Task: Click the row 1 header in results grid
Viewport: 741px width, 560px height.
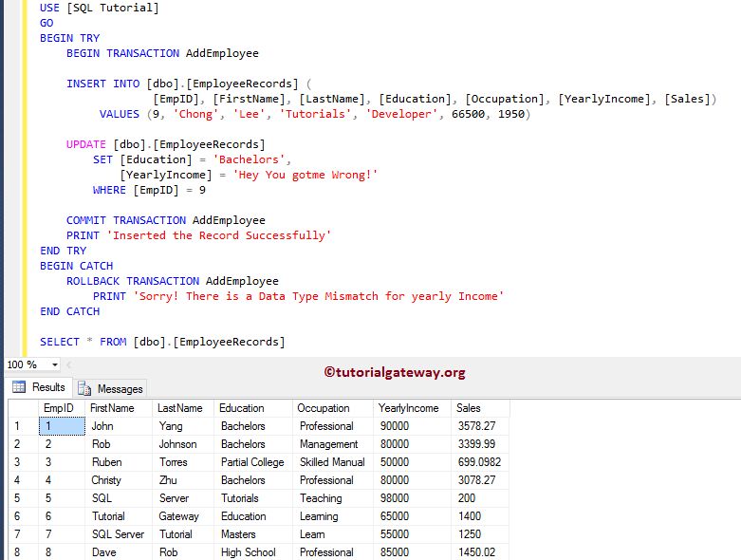Action: [23, 426]
